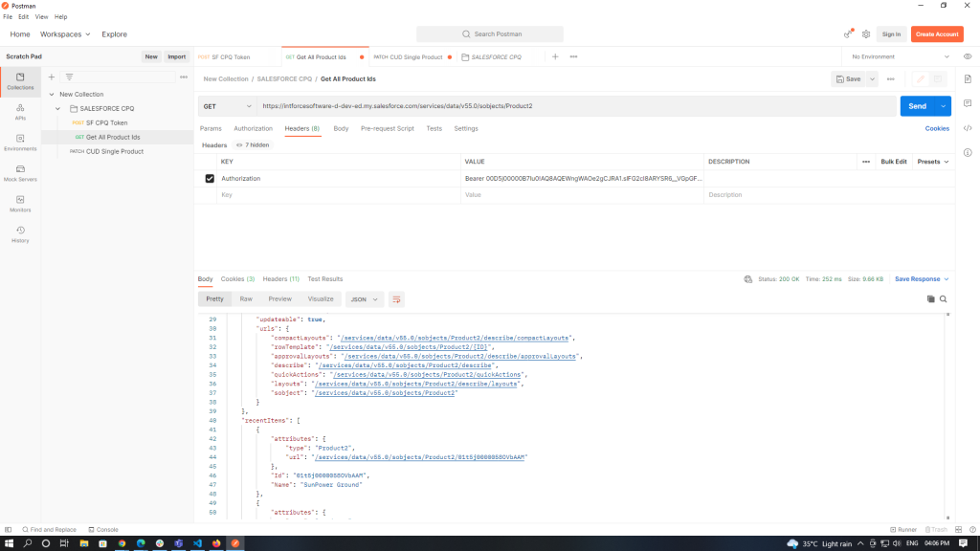Switch to the Authorization tab

pyautogui.click(x=253, y=129)
